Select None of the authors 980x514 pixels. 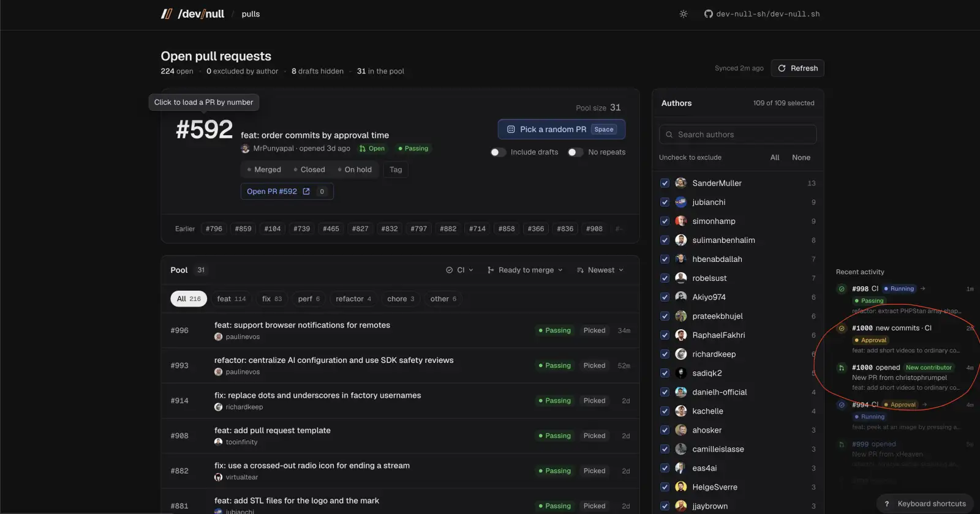pyautogui.click(x=801, y=157)
